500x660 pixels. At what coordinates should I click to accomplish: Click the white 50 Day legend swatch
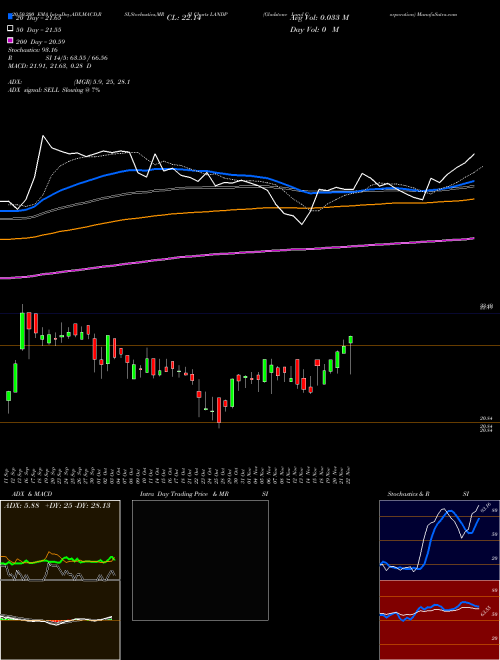point(10,29)
